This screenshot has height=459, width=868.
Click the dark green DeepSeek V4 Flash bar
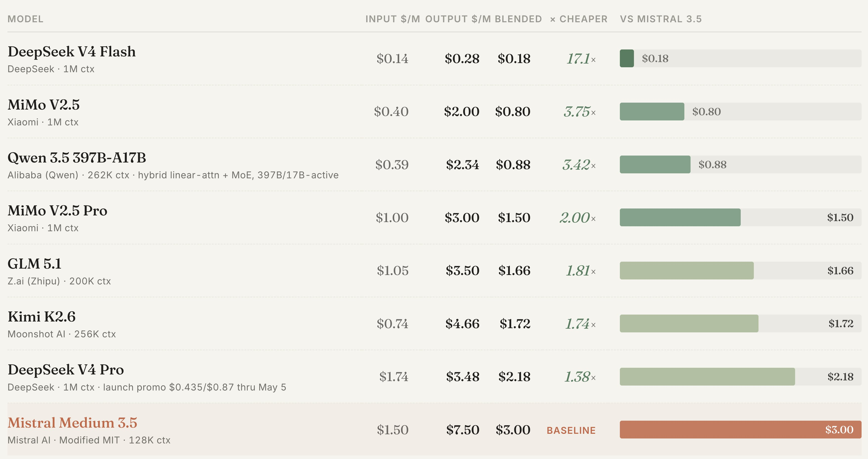point(626,58)
